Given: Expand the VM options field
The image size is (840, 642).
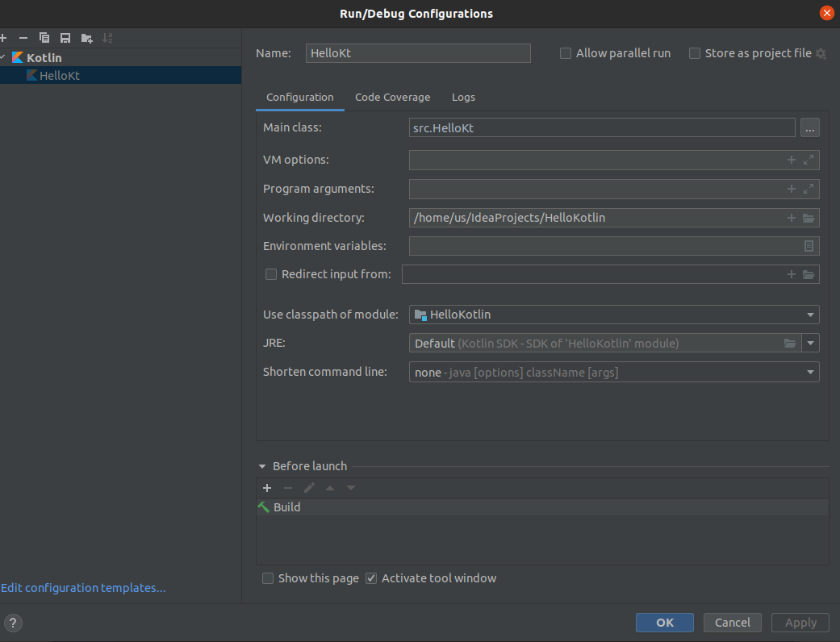Looking at the screenshot, I should point(809,160).
